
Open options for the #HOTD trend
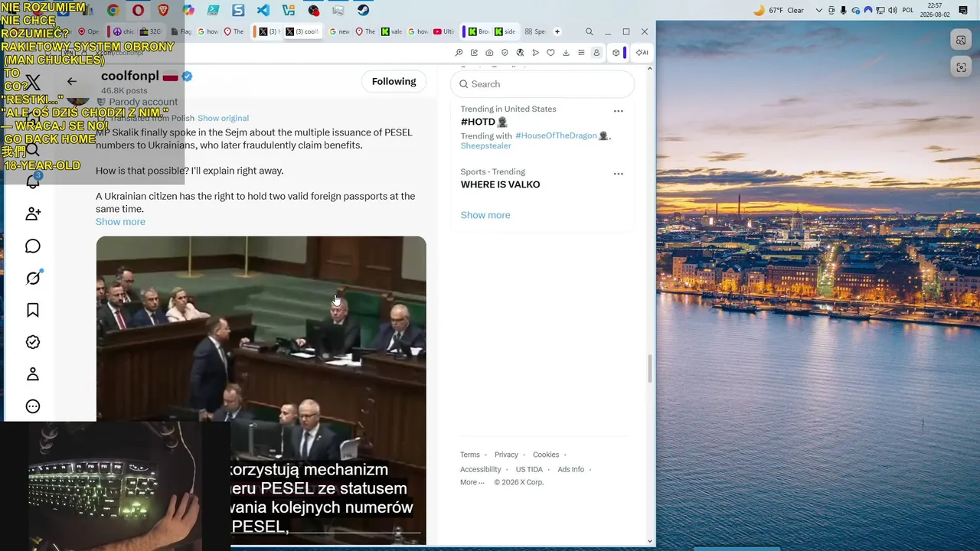point(618,111)
